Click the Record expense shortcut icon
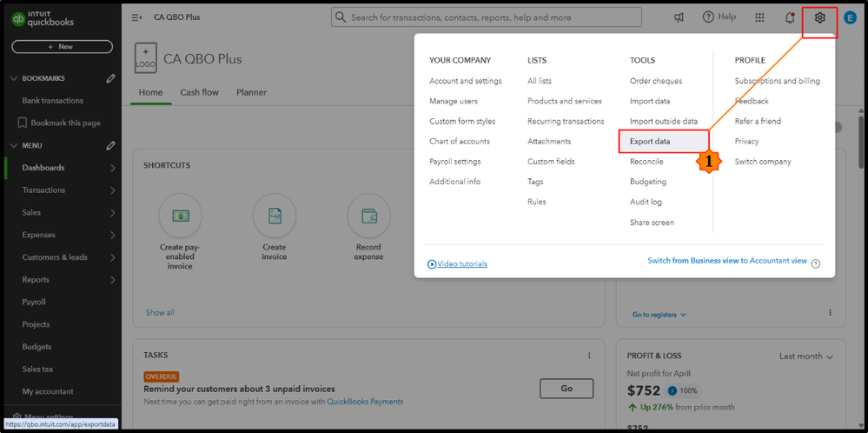Screen dimensions: 868x433 368,216
